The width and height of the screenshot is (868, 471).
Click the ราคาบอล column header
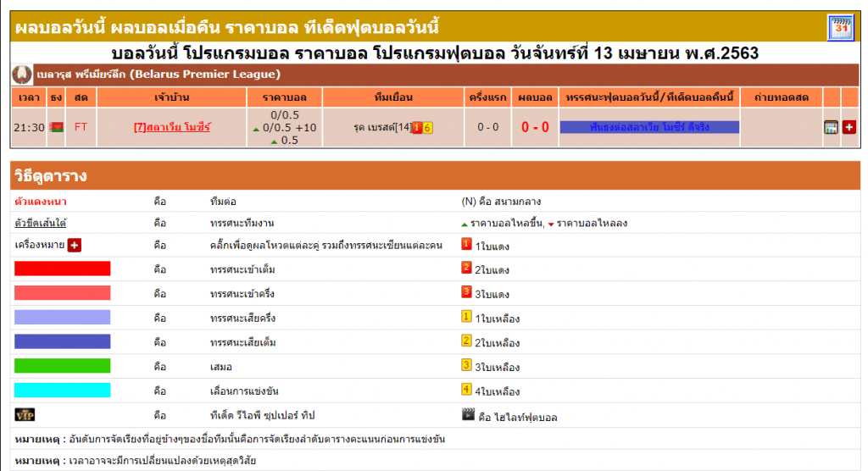click(285, 97)
